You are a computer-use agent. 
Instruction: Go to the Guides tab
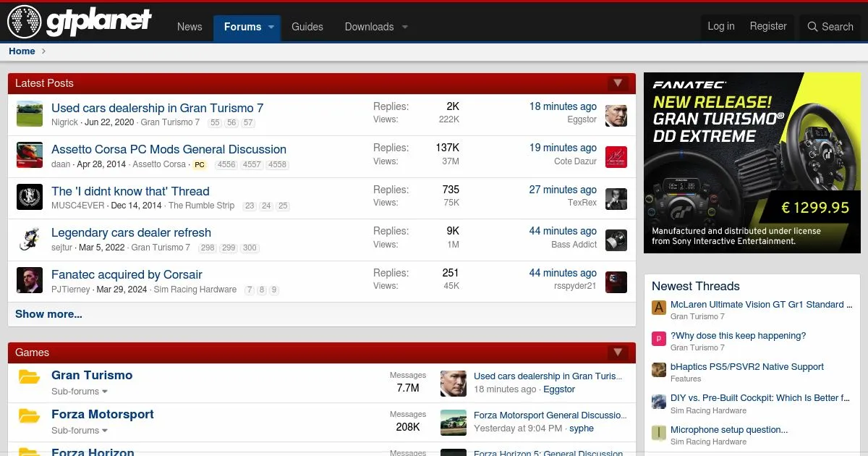coord(307,27)
